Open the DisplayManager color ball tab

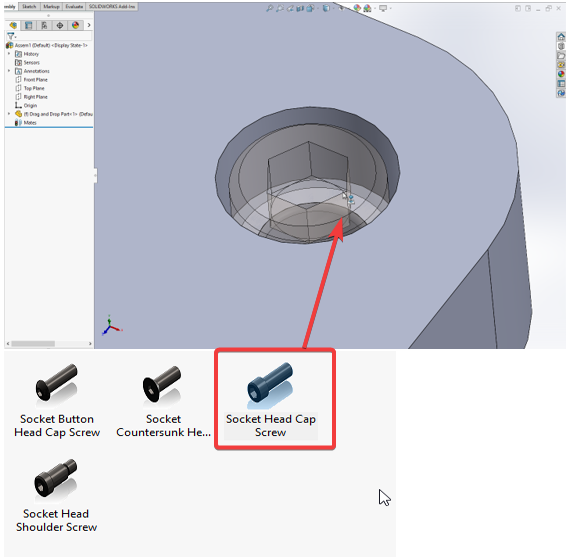pos(75,25)
